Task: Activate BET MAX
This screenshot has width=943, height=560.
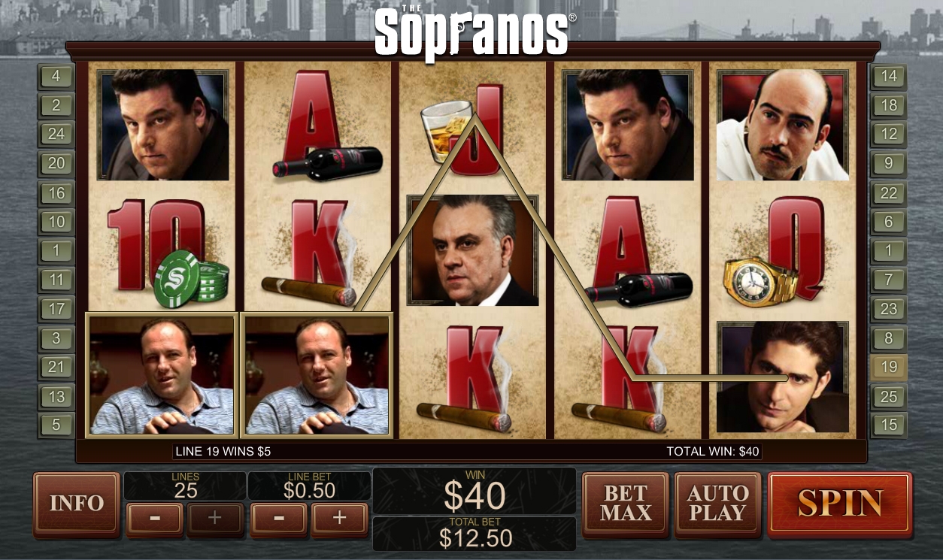Action: coord(626,504)
